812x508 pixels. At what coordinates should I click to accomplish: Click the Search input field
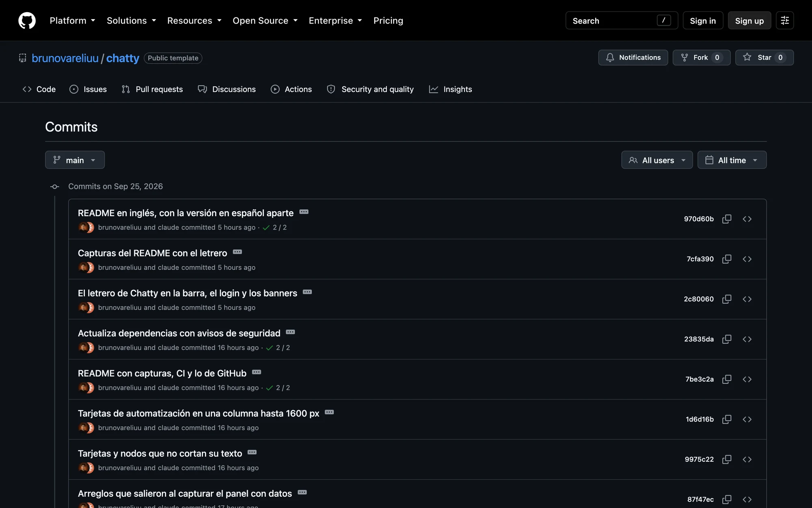point(622,21)
